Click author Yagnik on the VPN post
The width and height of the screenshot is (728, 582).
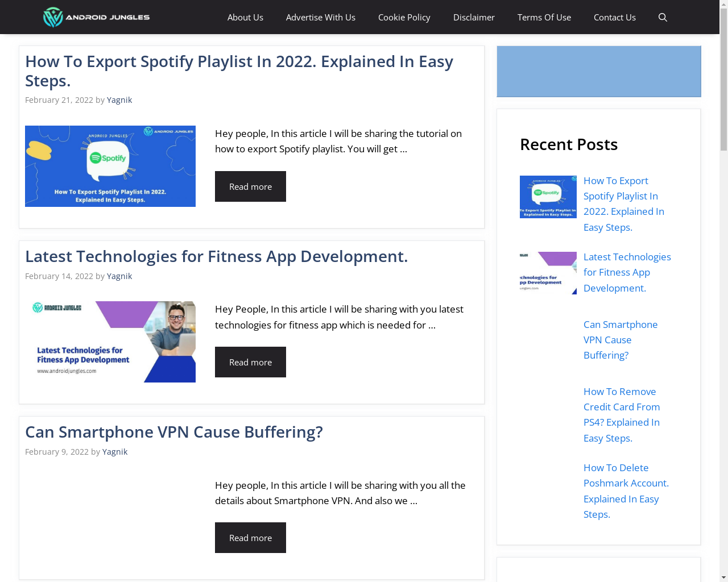(x=115, y=452)
